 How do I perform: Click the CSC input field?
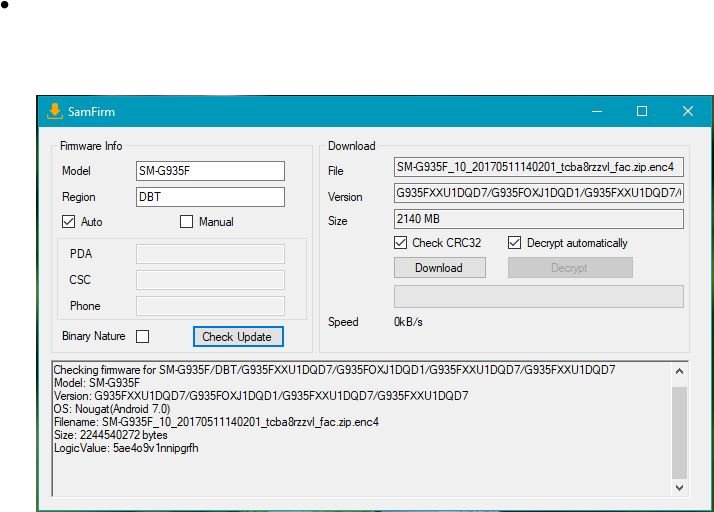210,280
